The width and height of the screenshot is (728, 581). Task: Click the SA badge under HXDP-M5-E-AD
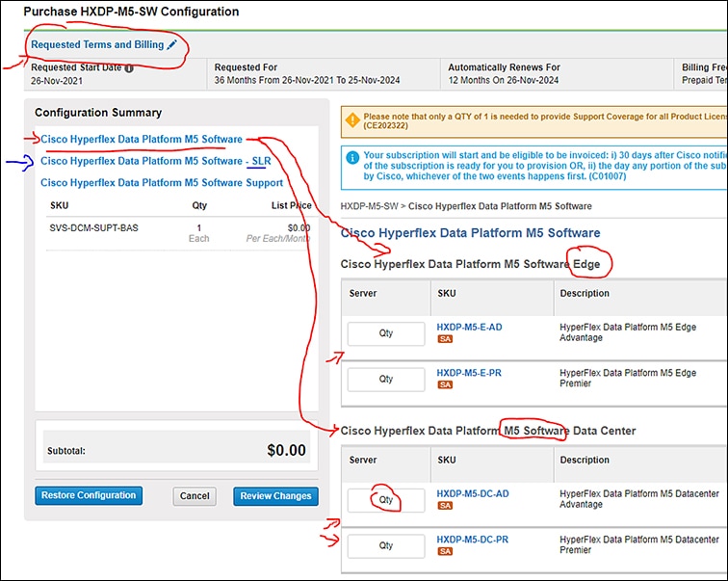pyautogui.click(x=445, y=339)
